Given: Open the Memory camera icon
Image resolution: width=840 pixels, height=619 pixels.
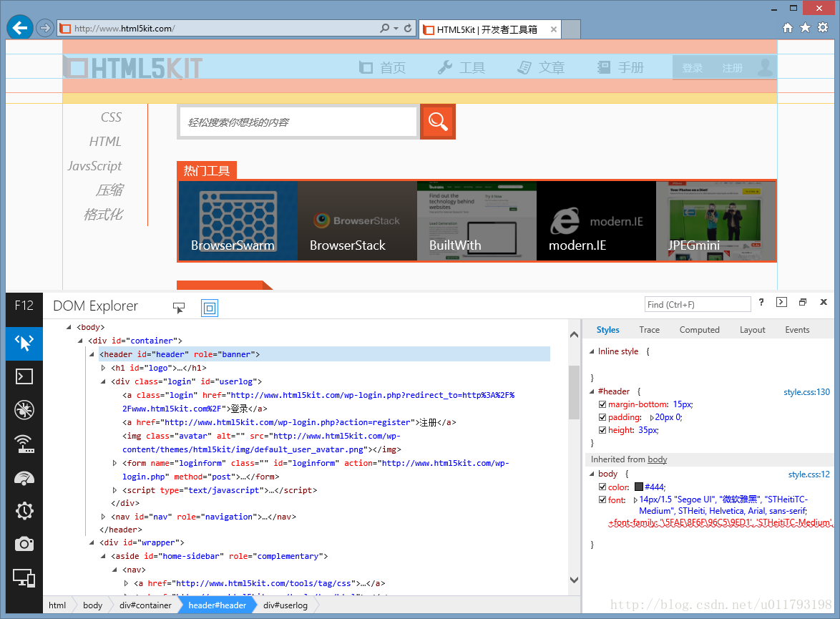Looking at the screenshot, I should [x=24, y=545].
